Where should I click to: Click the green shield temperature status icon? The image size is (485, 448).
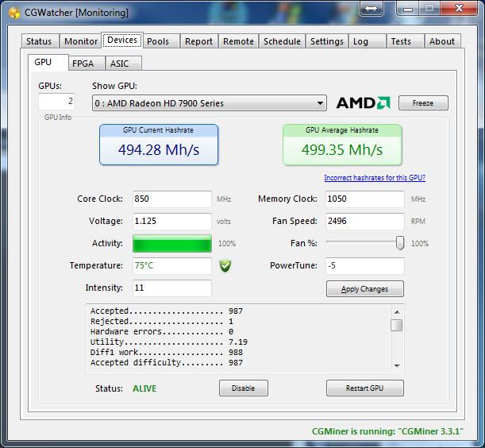tap(225, 265)
